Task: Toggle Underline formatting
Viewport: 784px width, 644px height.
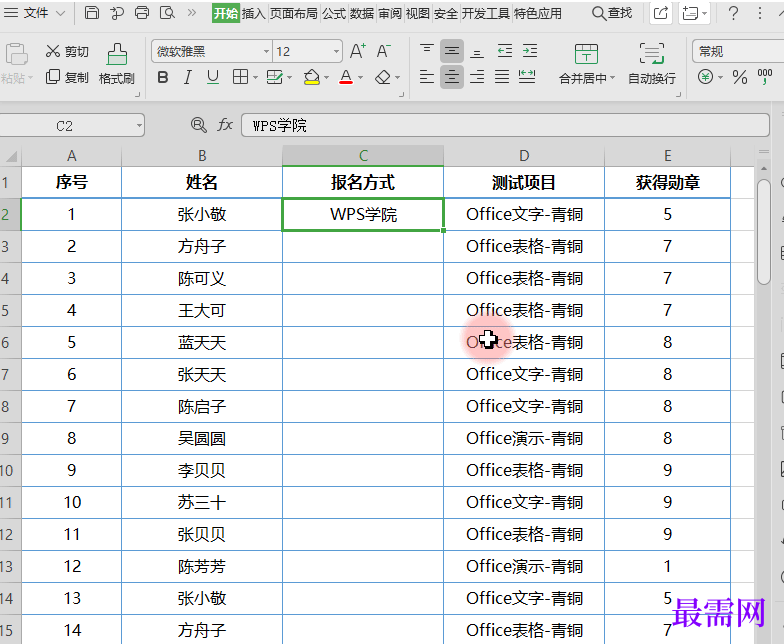Action: coord(212,77)
